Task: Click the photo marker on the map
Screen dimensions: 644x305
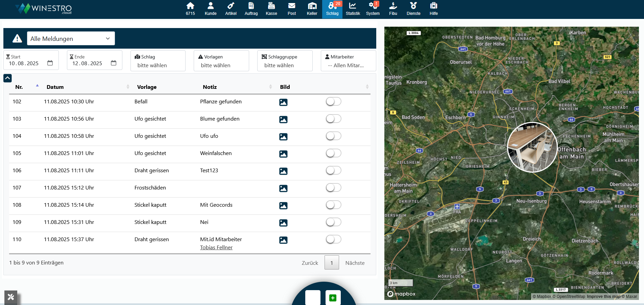Action: tap(532, 147)
